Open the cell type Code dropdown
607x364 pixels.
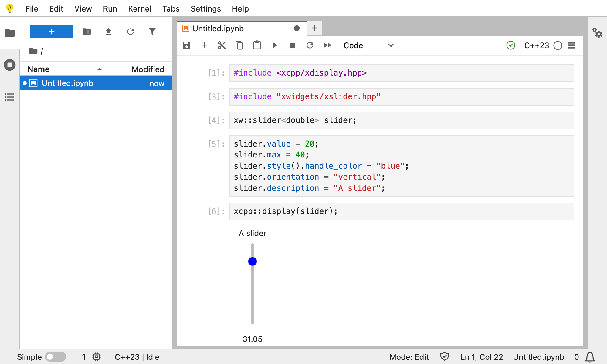368,45
